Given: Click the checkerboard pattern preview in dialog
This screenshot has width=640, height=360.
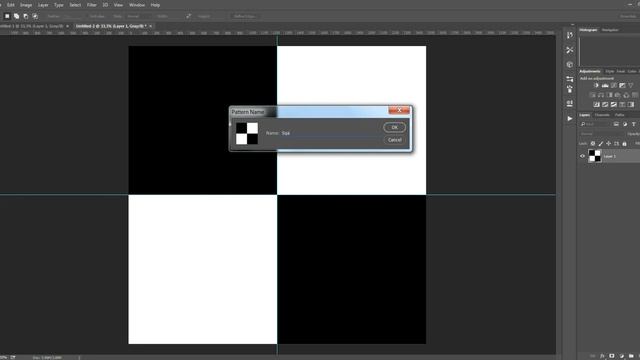Looking at the screenshot, I should pyautogui.click(x=247, y=133).
